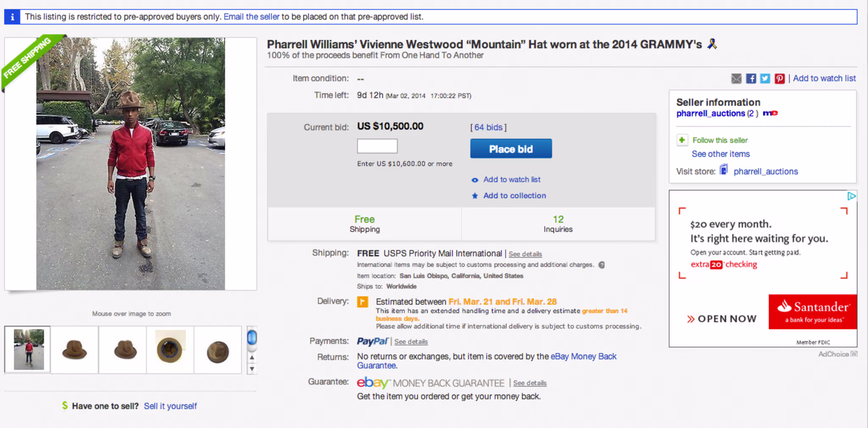Click the thumbnail strip scrollbar handle
The image size is (868, 428).
[x=252, y=338]
